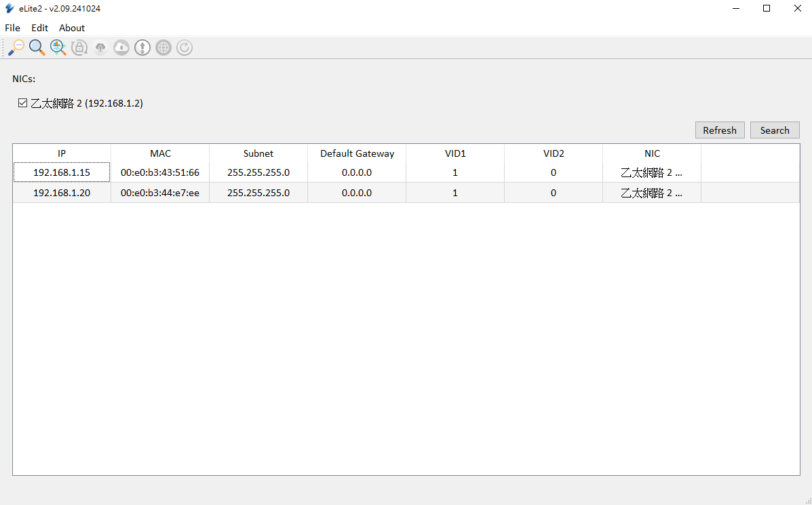This screenshot has width=812, height=505.
Task: Click the padlock with circular arrows icon
Action: (79, 48)
